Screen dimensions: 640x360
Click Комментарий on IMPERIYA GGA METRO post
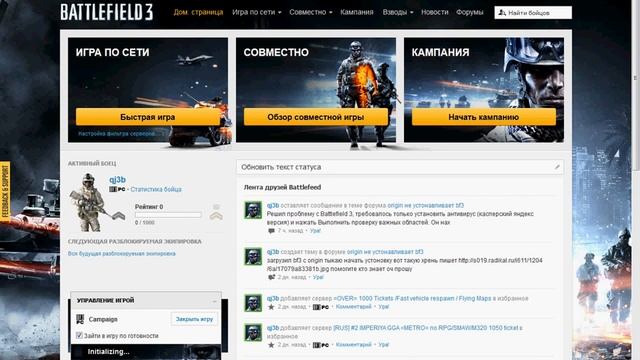point(353,345)
